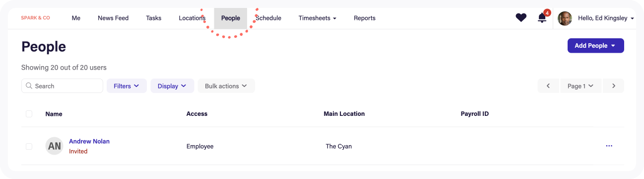Switch to the Schedule tab
644x179 pixels.
click(x=268, y=18)
